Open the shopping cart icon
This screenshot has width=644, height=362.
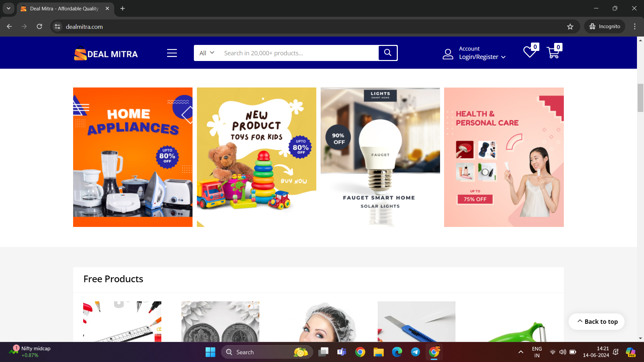(x=553, y=53)
